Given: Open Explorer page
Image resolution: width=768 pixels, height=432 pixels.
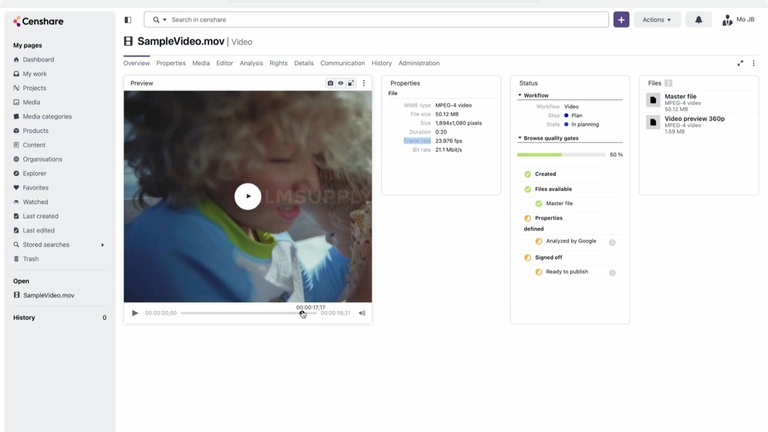Looking at the screenshot, I should pyautogui.click(x=34, y=173).
